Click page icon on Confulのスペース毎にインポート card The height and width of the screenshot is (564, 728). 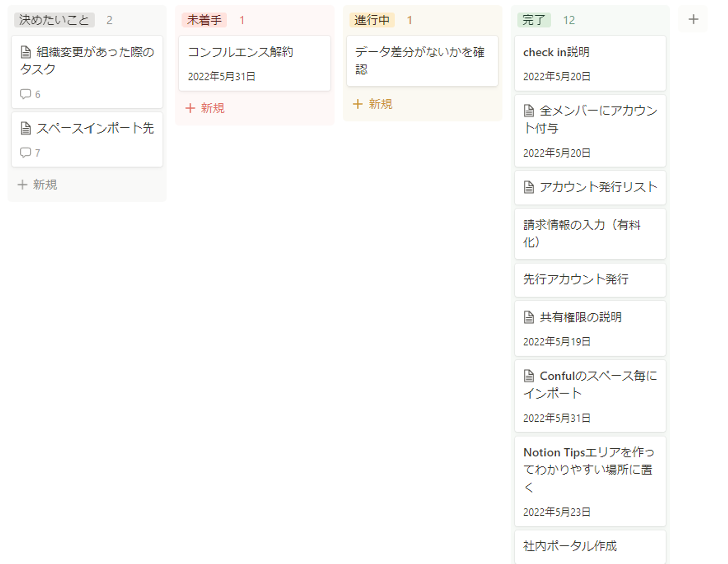[529, 376]
